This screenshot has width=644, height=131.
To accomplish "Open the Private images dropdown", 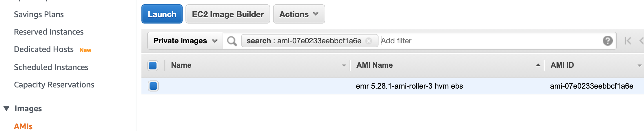I will 185,41.
